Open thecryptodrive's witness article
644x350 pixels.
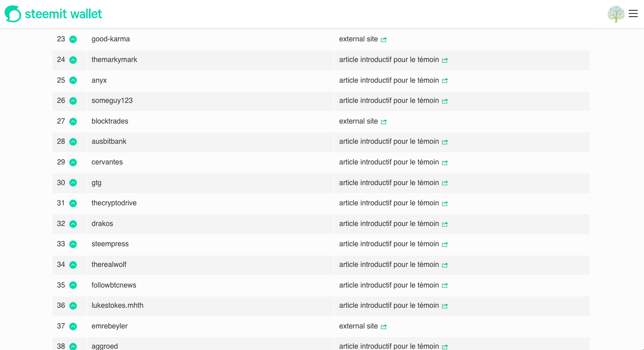[x=393, y=203]
